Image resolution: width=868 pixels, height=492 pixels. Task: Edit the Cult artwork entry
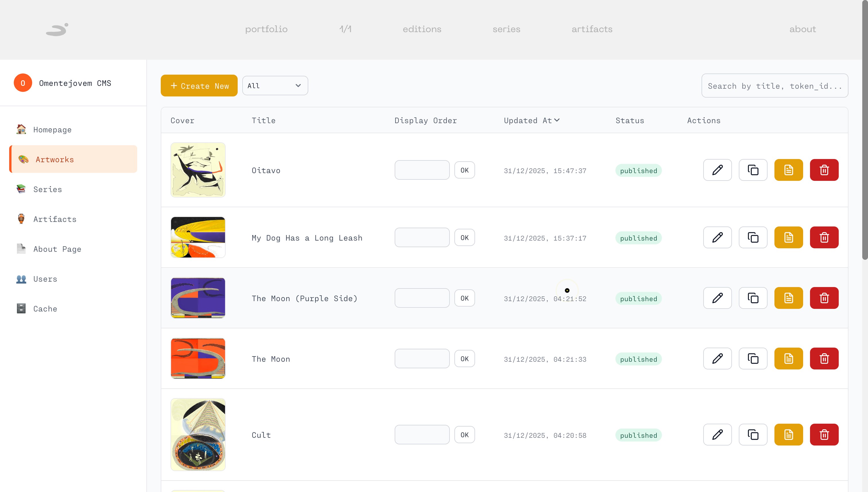point(717,435)
